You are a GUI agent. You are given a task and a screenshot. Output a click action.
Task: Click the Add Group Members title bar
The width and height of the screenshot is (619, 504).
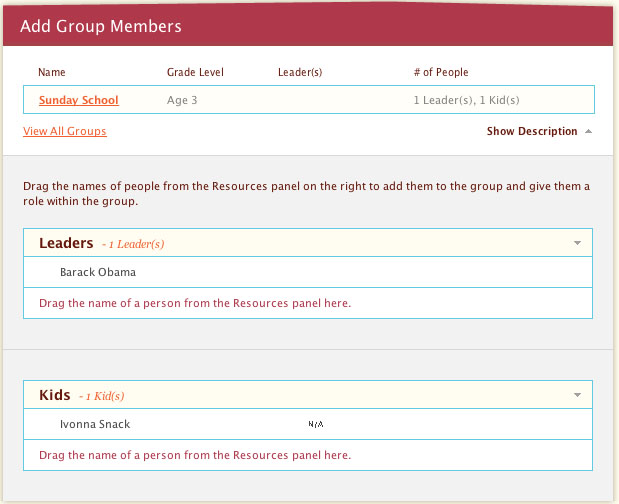coord(100,25)
